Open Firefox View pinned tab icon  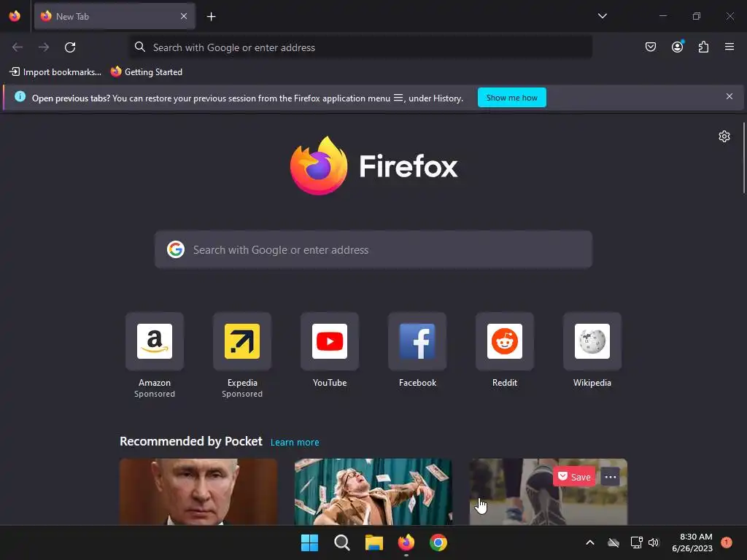pos(15,16)
